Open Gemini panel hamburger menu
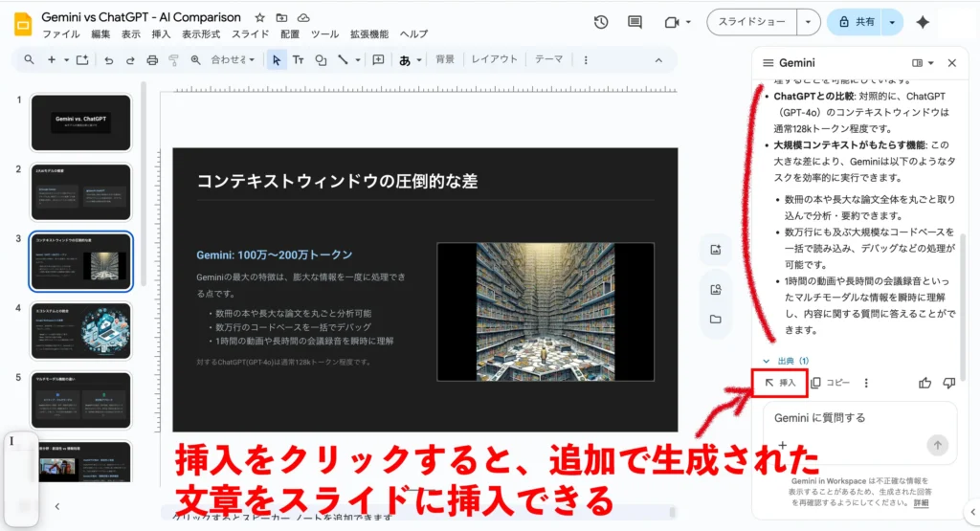Screen dimensions: 980x531 pyautogui.click(x=768, y=62)
